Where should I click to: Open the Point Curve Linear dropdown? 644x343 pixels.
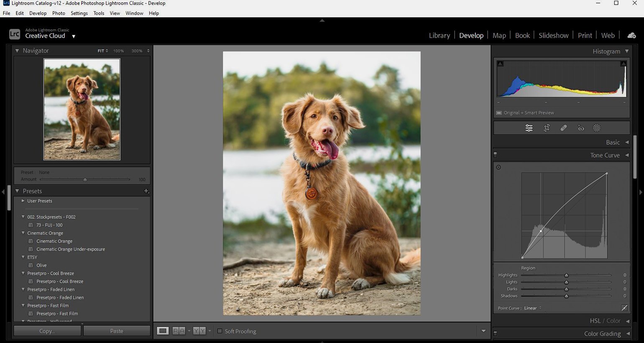pyautogui.click(x=532, y=308)
